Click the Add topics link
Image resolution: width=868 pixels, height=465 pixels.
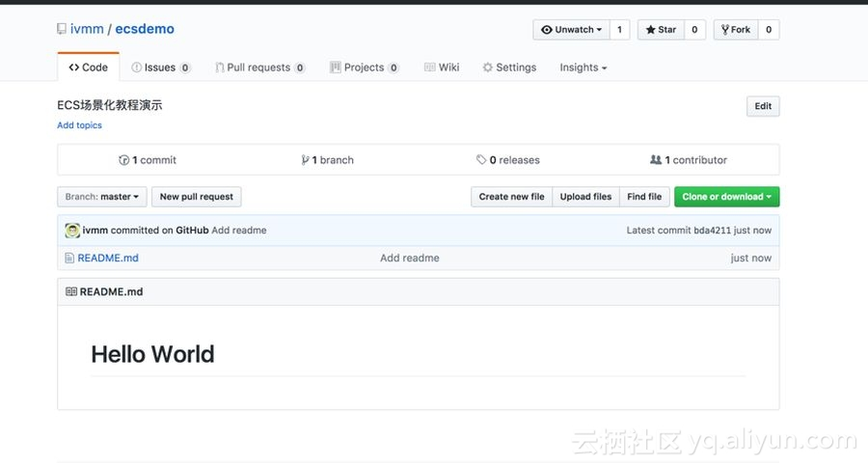click(x=79, y=125)
